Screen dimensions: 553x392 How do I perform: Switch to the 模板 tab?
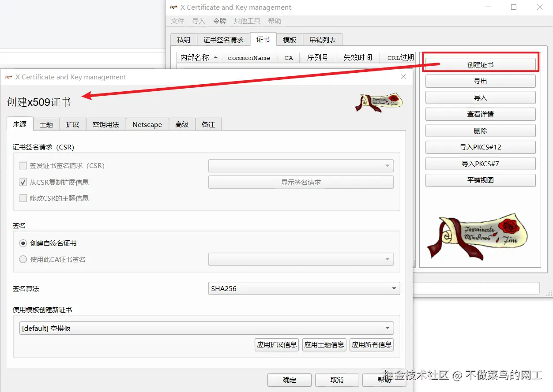coord(290,39)
